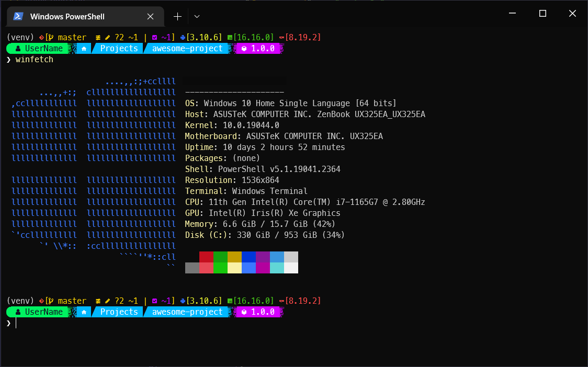Click the git branch icon before master in top prompt

pos(51,38)
